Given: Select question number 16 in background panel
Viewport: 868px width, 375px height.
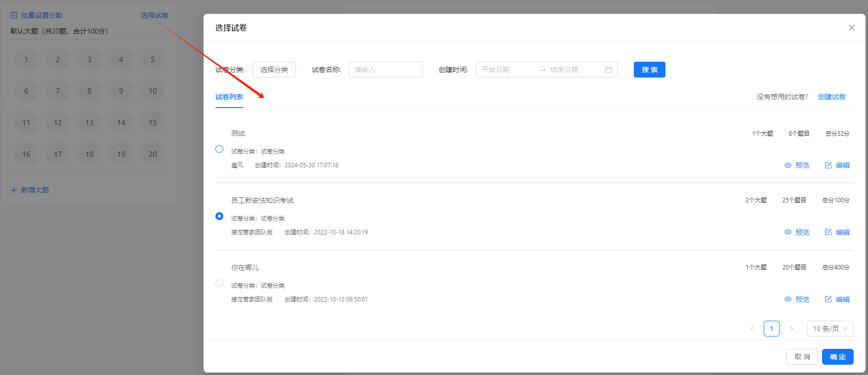Looking at the screenshot, I should [26, 154].
